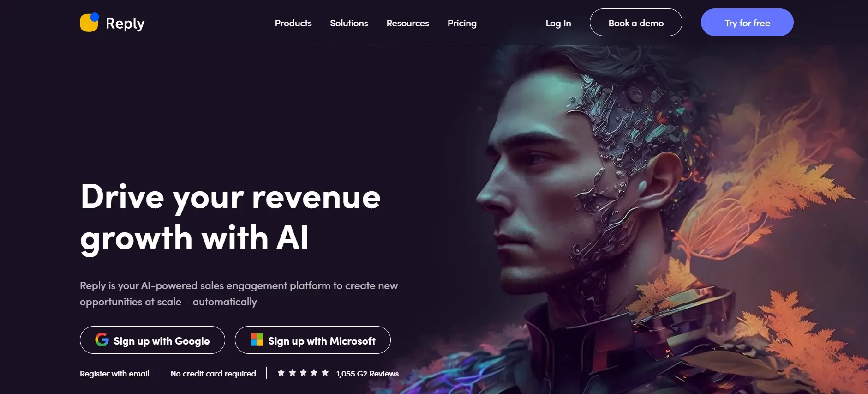Image resolution: width=868 pixels, height=394 pixels.
Task: Click the Log In link
Action: pyautogui.click(x=558, y=23)
